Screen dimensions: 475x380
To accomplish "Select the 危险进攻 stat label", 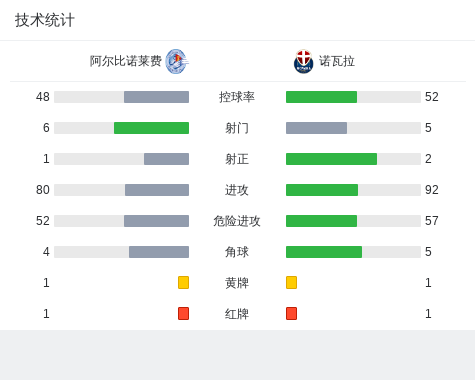I will tap(237, 221).
